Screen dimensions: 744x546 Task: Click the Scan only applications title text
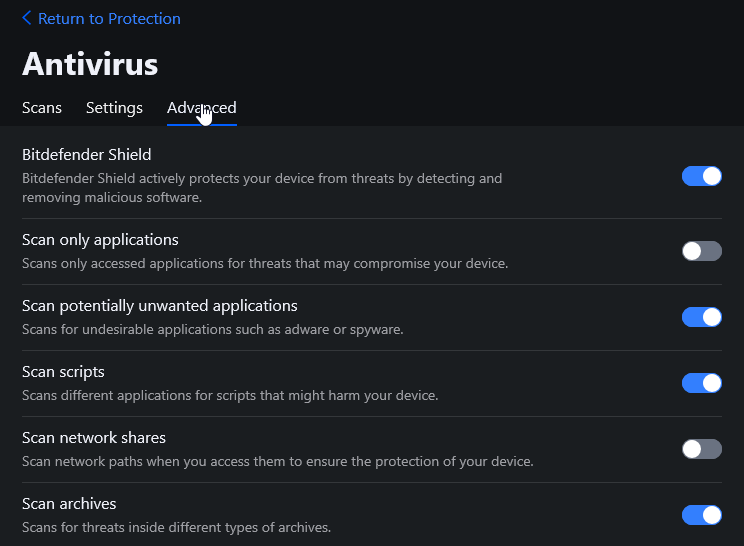[x=100, y=240]
